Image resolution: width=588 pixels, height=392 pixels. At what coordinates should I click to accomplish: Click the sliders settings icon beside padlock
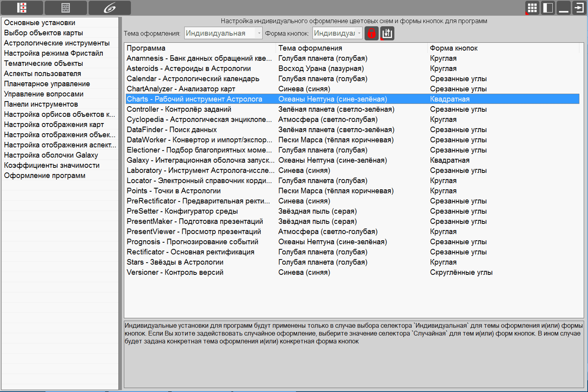point(387,33)
